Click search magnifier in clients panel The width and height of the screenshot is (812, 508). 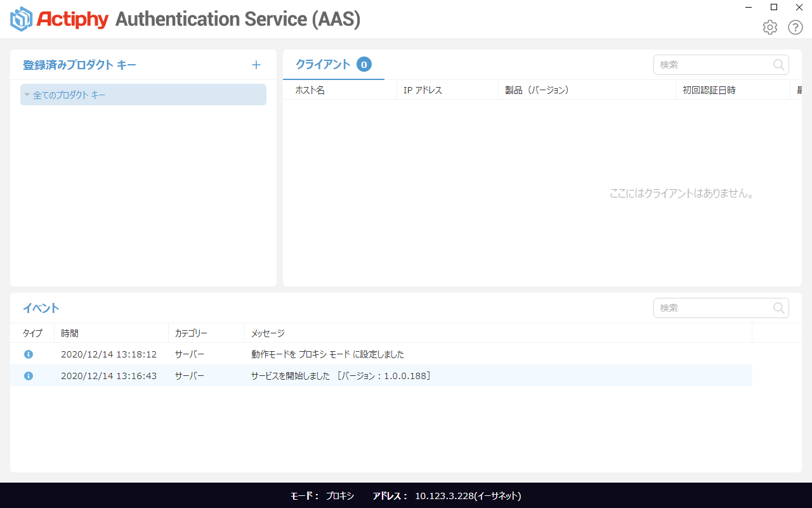click(779, 64)
